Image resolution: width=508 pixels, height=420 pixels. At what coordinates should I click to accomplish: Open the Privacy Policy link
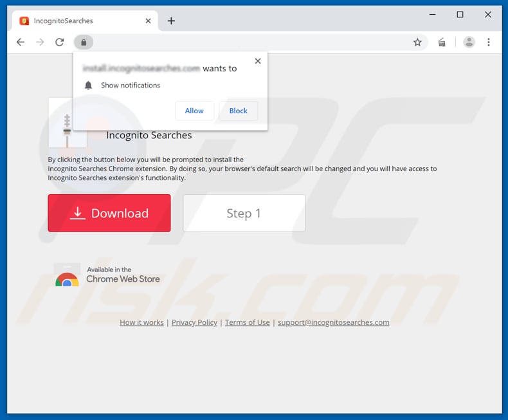[x=194, y=322]
